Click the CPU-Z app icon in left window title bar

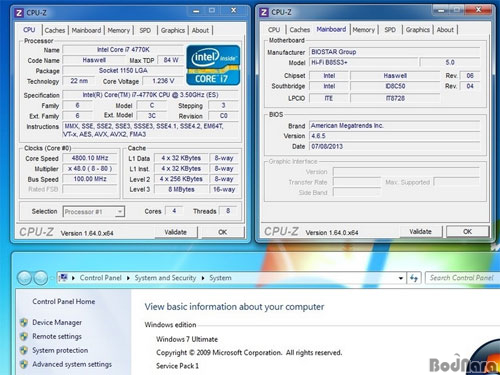click(x=19, y=13)
